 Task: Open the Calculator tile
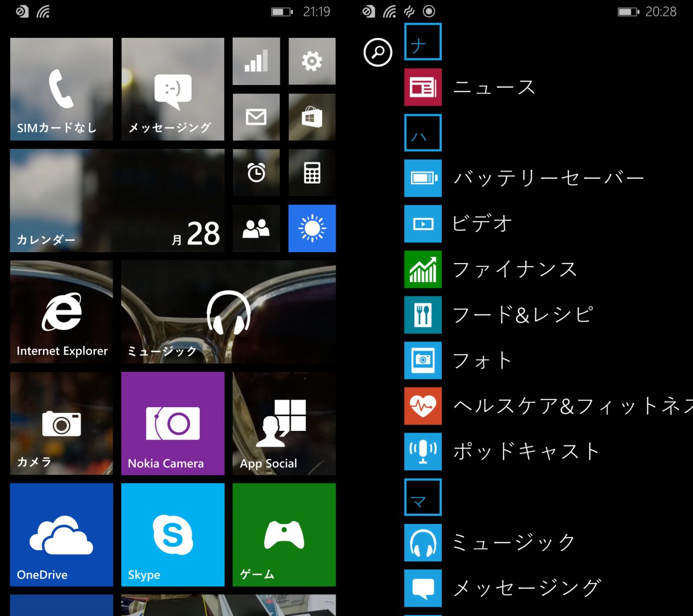point(312,173)
